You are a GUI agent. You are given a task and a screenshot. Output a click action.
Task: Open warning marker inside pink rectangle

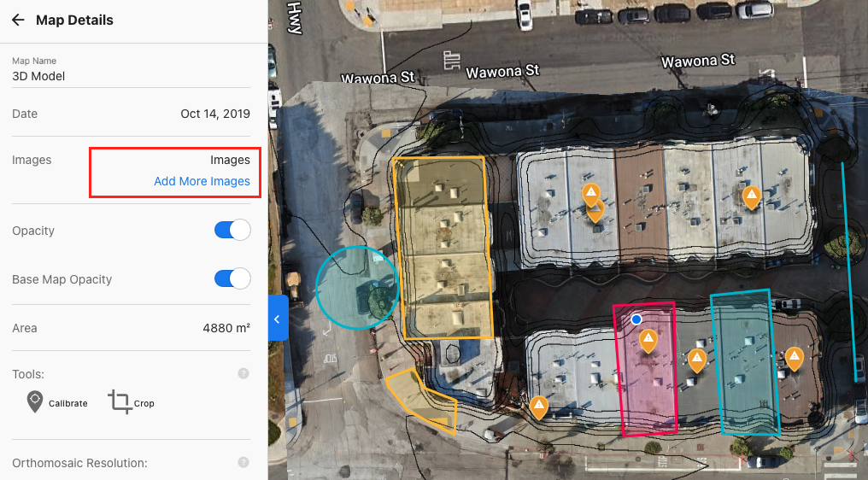click(648, 341)
